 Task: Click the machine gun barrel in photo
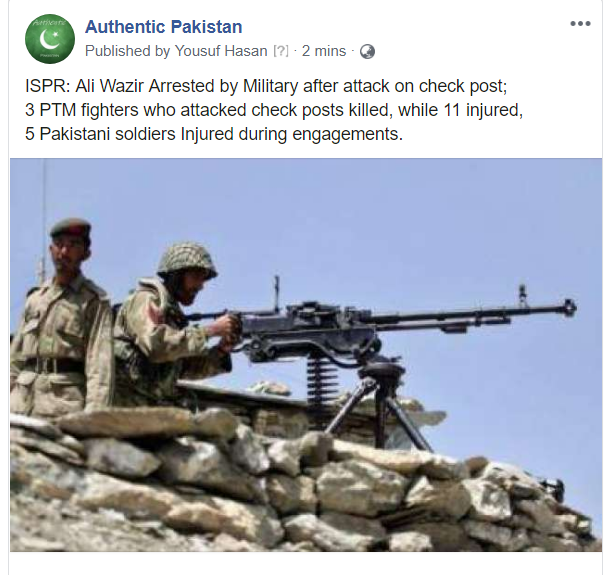(x=471, y=316)
